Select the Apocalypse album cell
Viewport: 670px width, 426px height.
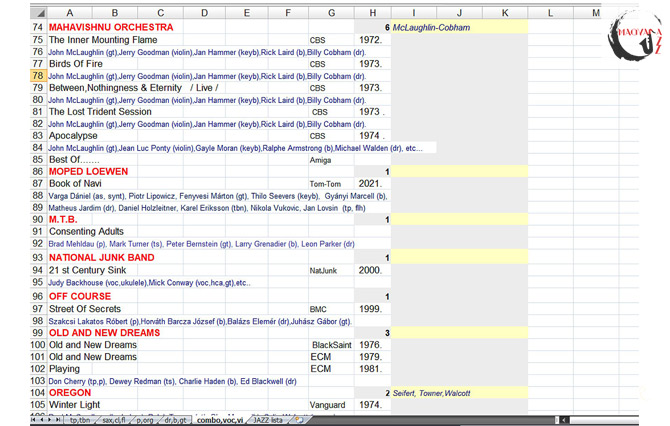pos(73,135)
